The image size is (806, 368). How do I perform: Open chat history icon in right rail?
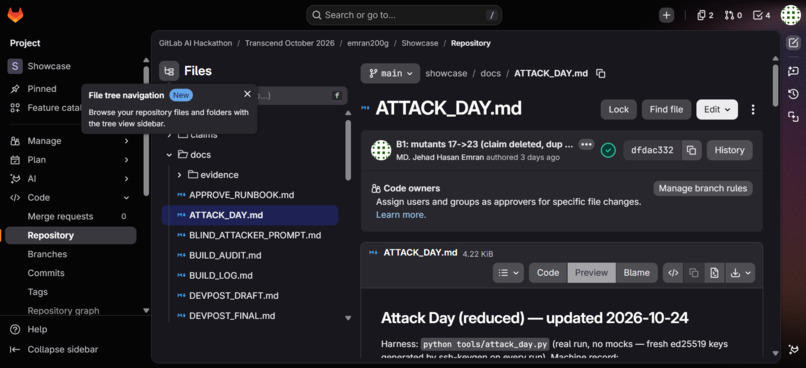793,94
